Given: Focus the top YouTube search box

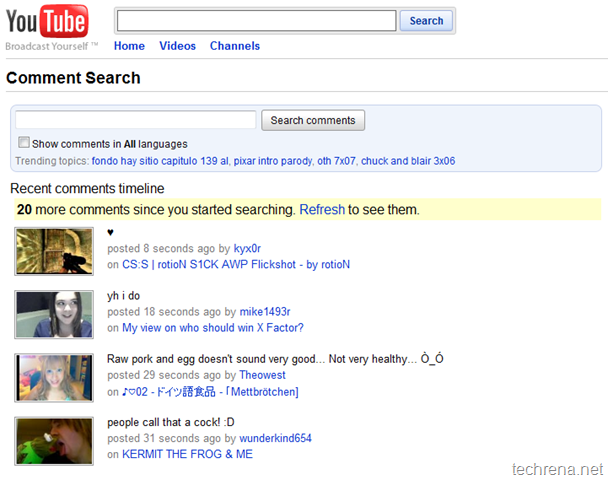Looking at the screenshot, I should (x=256, y=21).
